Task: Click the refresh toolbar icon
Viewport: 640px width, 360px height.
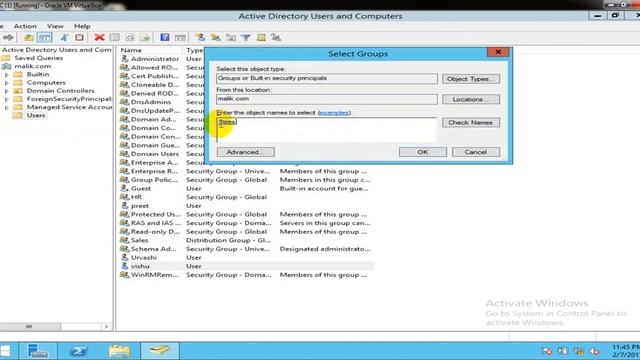Action: [x=130, y=38]
